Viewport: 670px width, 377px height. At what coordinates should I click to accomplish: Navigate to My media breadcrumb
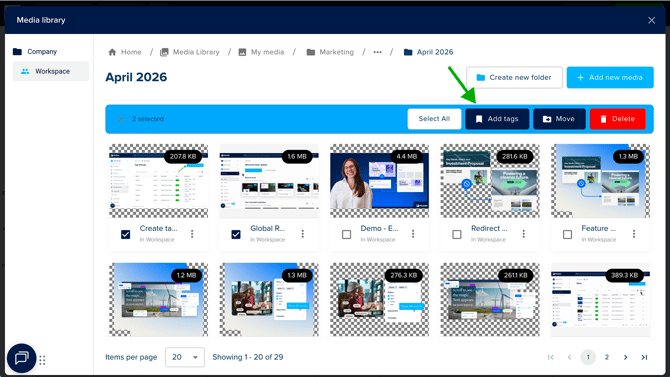pos(267,52)
